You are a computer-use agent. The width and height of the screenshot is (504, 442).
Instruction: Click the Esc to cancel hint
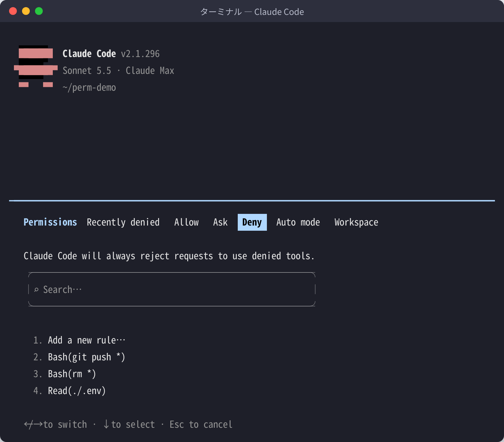(201, 425)
